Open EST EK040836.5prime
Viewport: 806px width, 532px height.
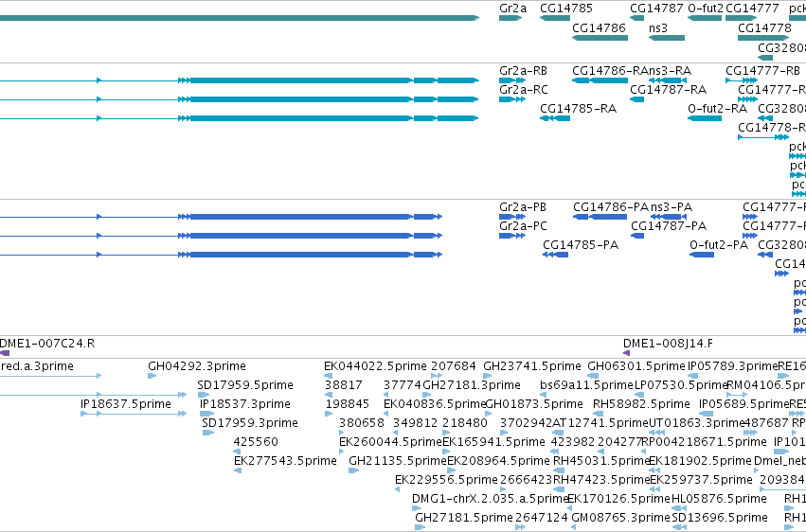click(435, 404)
